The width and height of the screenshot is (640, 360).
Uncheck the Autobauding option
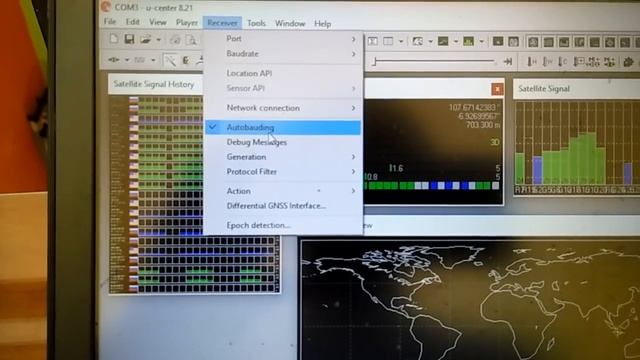coord(282,127)
